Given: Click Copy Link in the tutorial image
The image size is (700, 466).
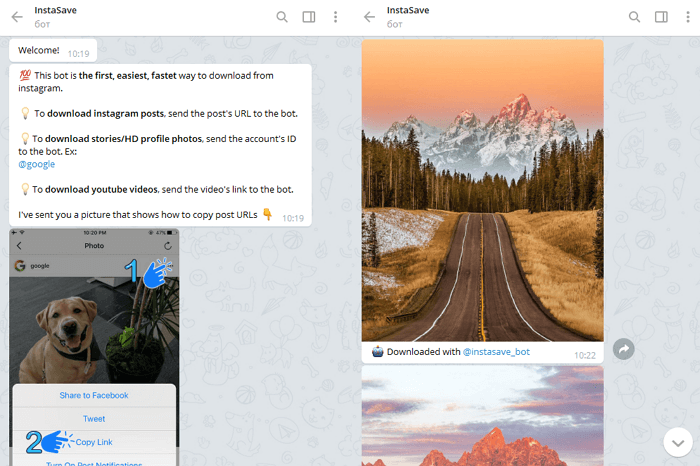Looking at the screenshot, I should (94, 442).
